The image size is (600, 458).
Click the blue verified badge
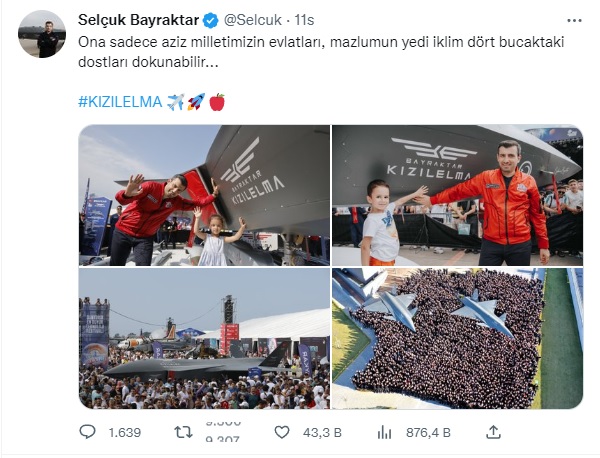(x=210, y=20)
